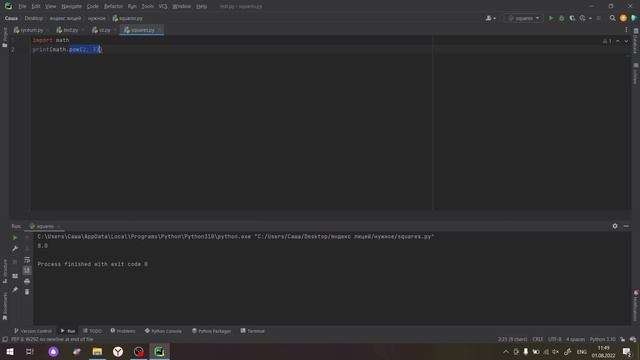640x360 pixels.
Task: Open the Version Control tool window
Action: 33,331
